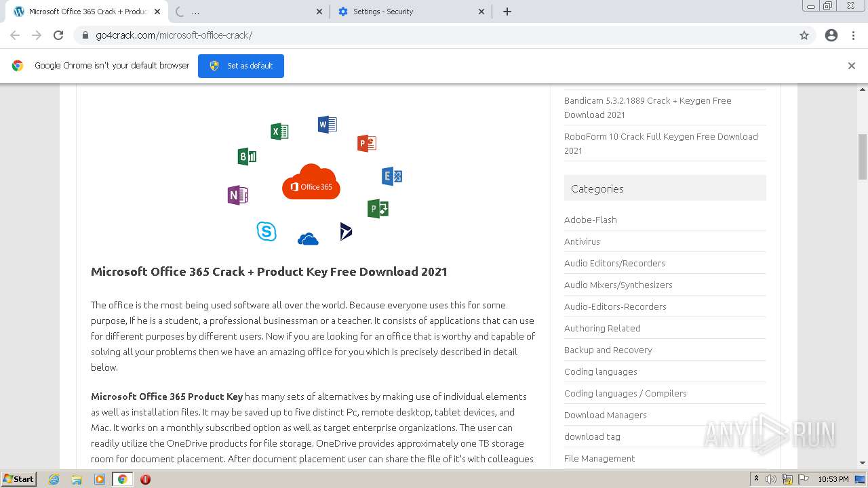Open the Download Managers category
This screenshot has height=488, width=868.
(606, 415)
